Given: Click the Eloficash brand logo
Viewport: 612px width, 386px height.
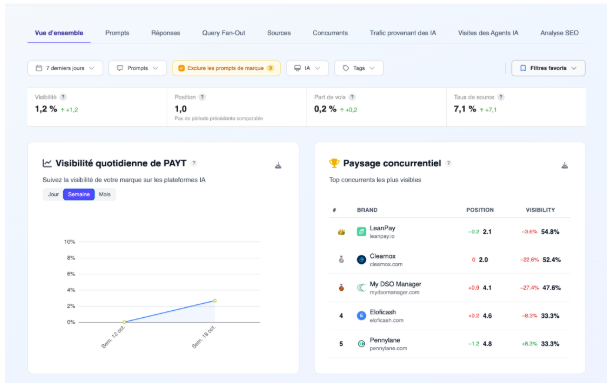Looking at the screenshot, I should [361, 315].
